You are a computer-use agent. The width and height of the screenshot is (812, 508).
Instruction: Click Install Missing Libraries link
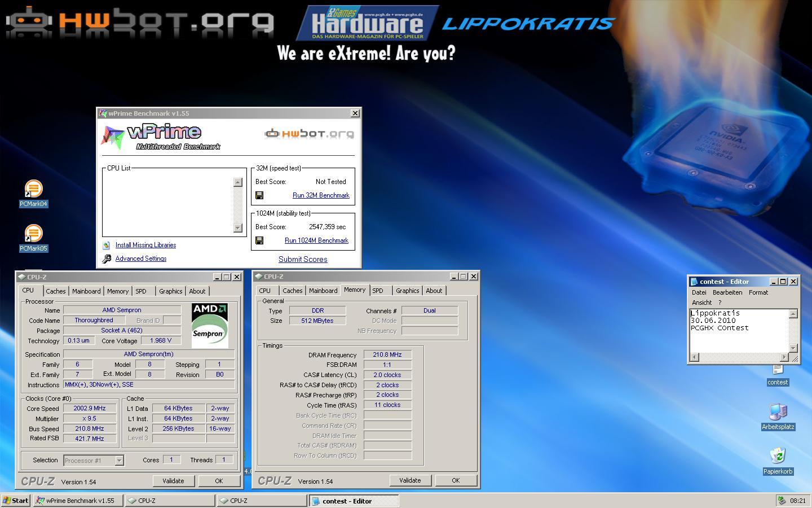(x=145, y=245)
